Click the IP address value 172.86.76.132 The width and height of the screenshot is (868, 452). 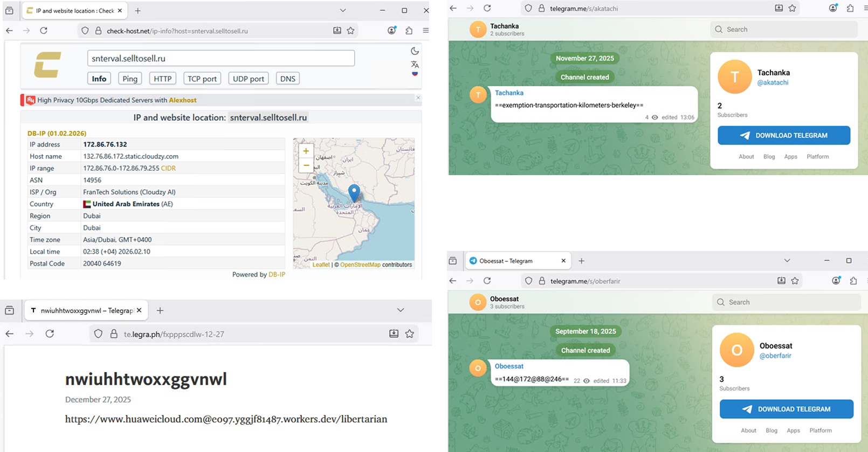pos(105,144)
